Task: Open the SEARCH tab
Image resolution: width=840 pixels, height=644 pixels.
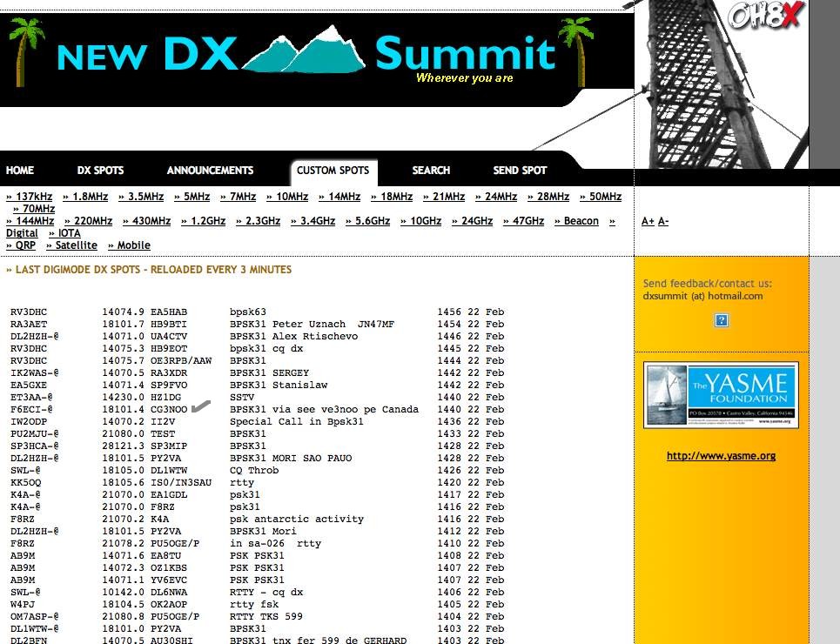Action: [x=431, y=171]
